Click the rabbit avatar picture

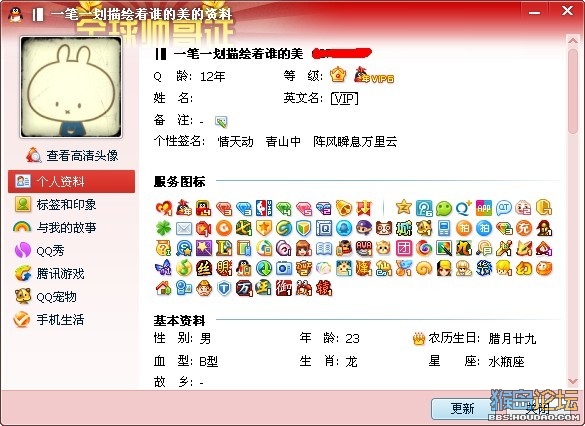(x=71, y=87)
